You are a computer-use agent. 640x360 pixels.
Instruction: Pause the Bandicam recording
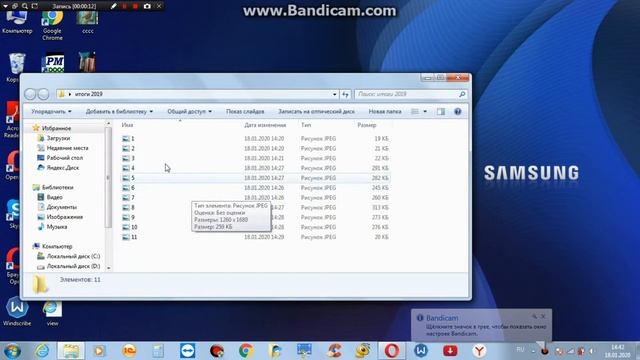click(124, 6)
